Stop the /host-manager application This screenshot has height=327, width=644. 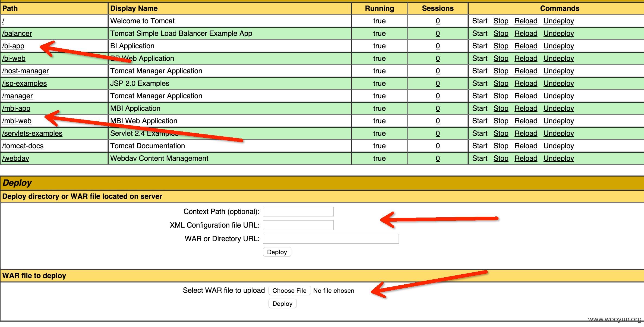[x=501, y=71]
